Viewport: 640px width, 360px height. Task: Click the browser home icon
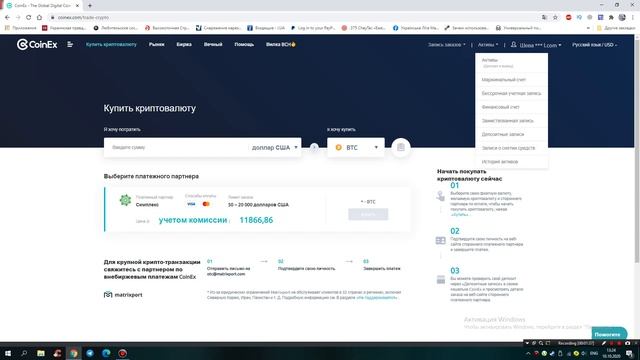39,17
